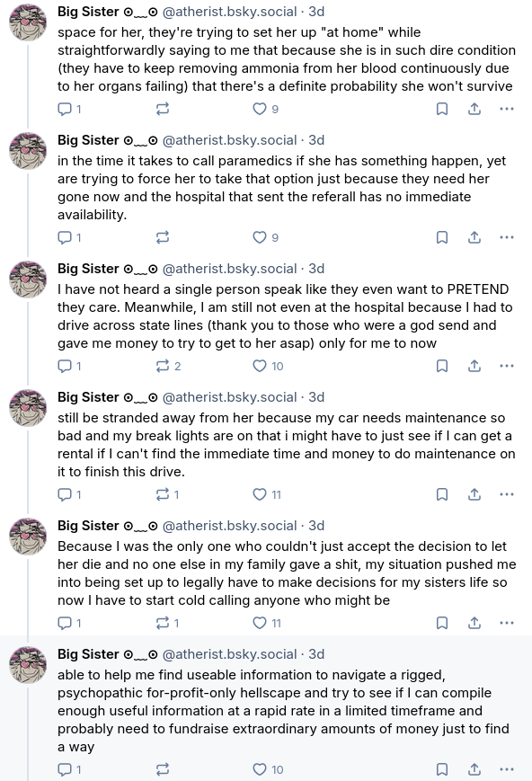Repost the post ending "immediate availability."

click(x=163, y=237)
